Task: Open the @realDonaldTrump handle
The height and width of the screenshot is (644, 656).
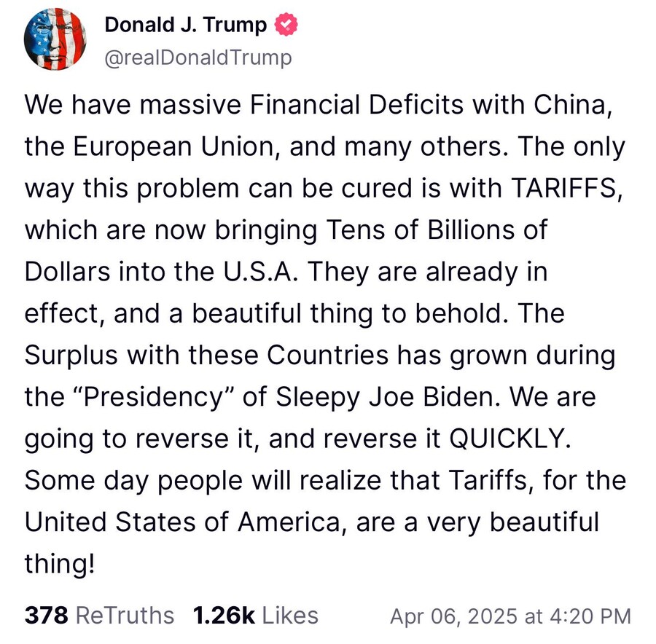Action: click(x=198, y=57)
